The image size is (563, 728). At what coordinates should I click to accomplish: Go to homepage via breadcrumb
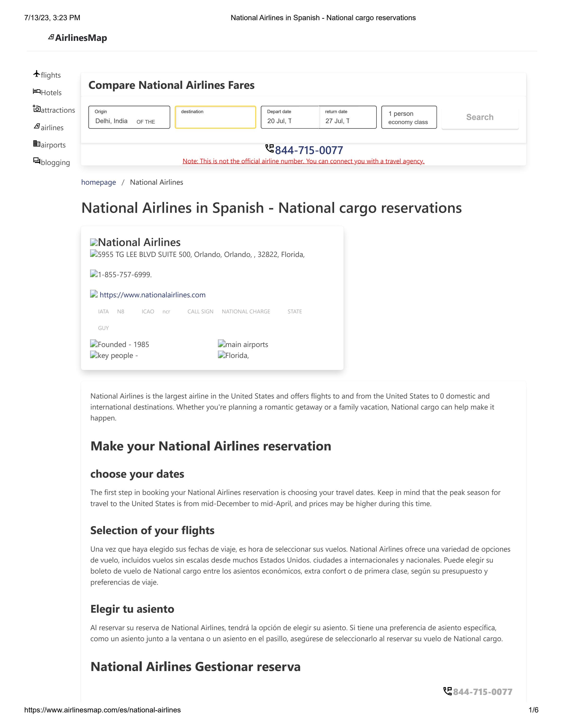pyautogui.click(x=99, y=182)
